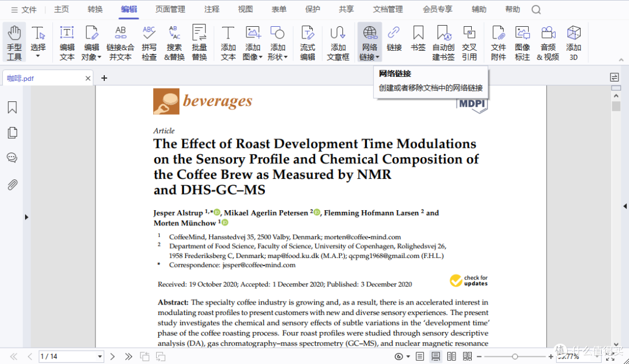Open the Help (帮助) tab
629x364 pixels.
click(x=513, y=9)
